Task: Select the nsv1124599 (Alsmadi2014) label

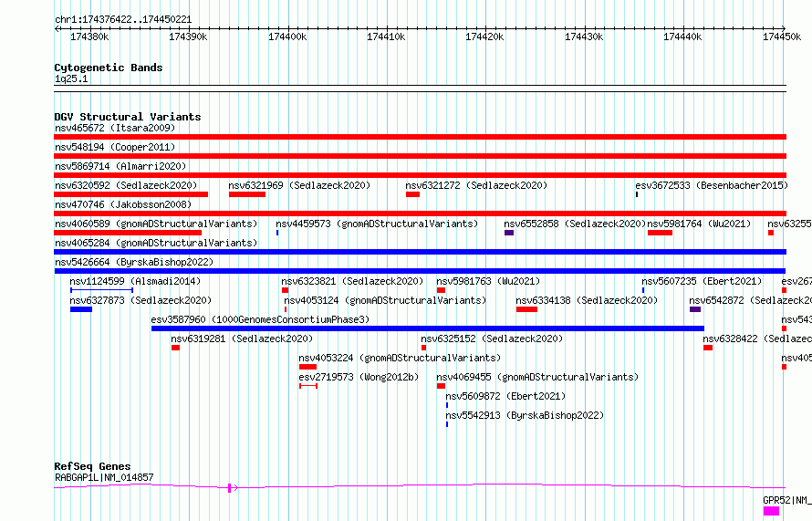Action: 135,281
